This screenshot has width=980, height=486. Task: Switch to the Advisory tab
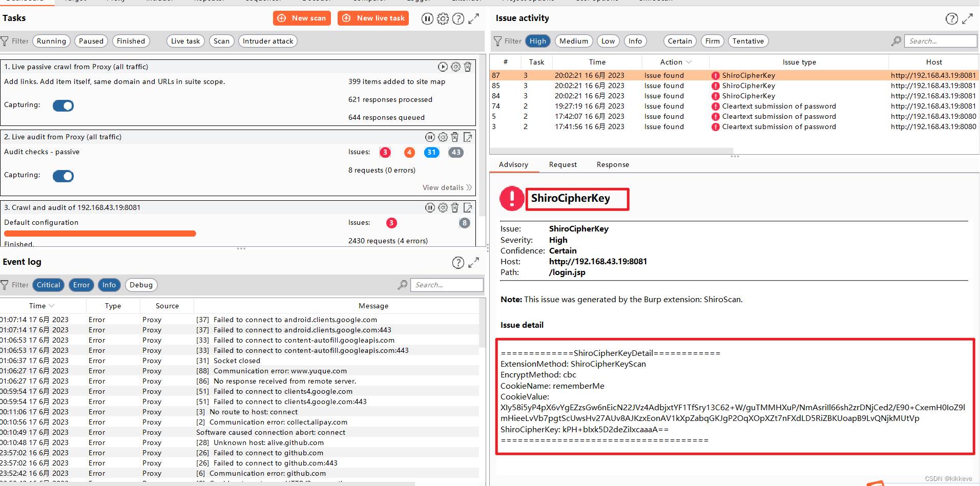tap(513, 164)
